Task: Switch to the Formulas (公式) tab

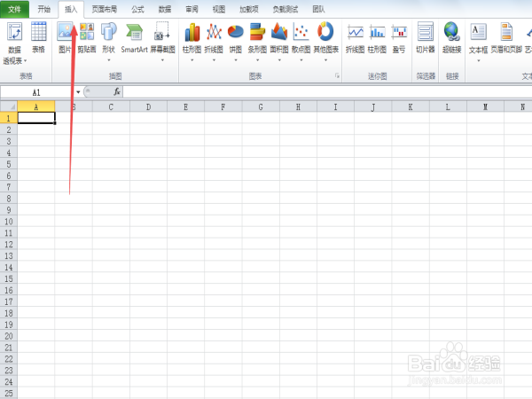Action: 137,9
